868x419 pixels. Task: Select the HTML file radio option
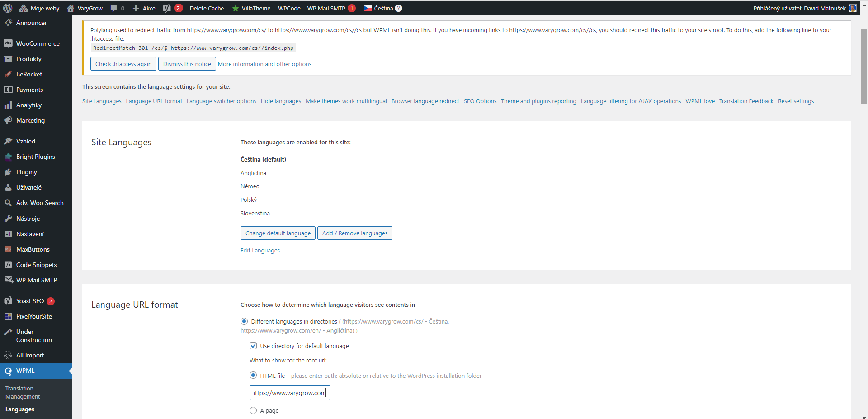pyautogui.click(x=253, y=375)
